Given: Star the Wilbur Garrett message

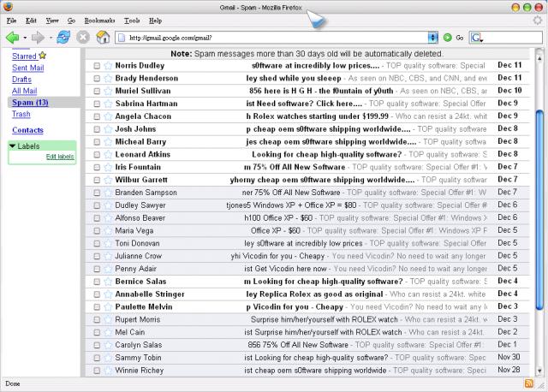Looking at the screenshot, I should pyautogui.click(x=108, y=180).
